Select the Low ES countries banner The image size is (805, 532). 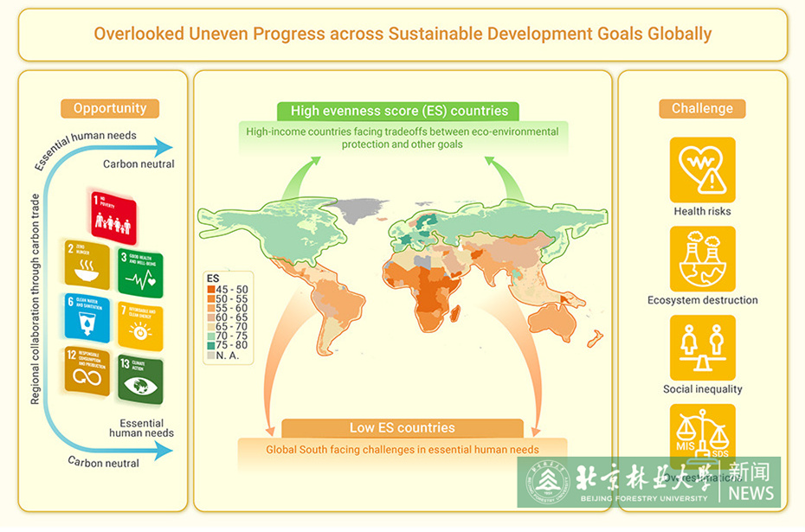pyautogui.click(x=402, y=428)
